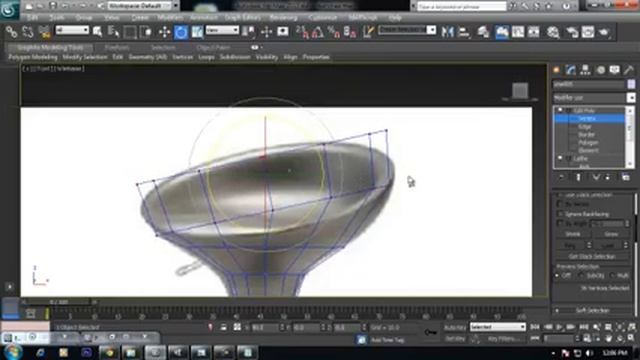Switch to the Object Paint ribbon tab
640x360 pixels.
pos(213,48)
